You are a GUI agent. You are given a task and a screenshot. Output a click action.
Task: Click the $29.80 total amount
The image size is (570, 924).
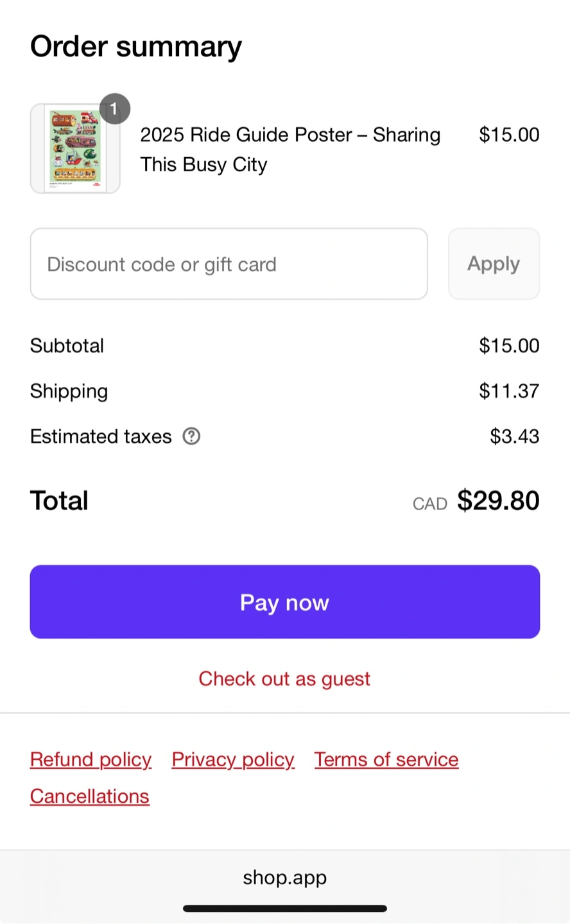tap(498, 501)
